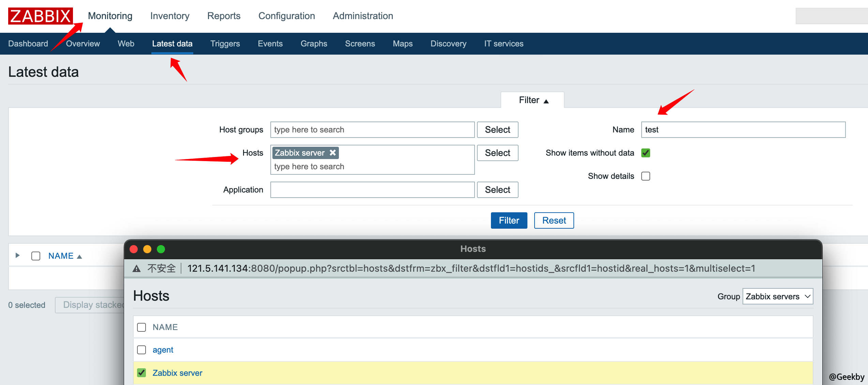Open the Configuration menu
Screen dimensions: 868x385
pos(286,16)
